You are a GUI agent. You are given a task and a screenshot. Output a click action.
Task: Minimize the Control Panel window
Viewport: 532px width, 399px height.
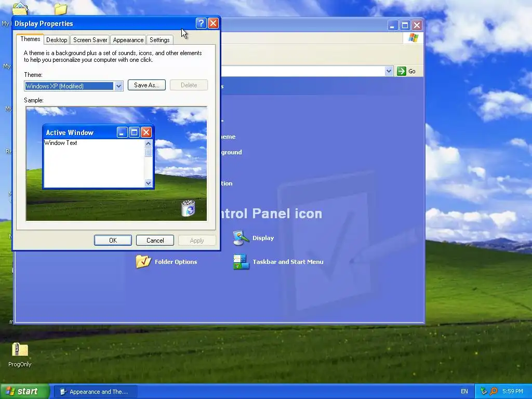click(393, 25)
